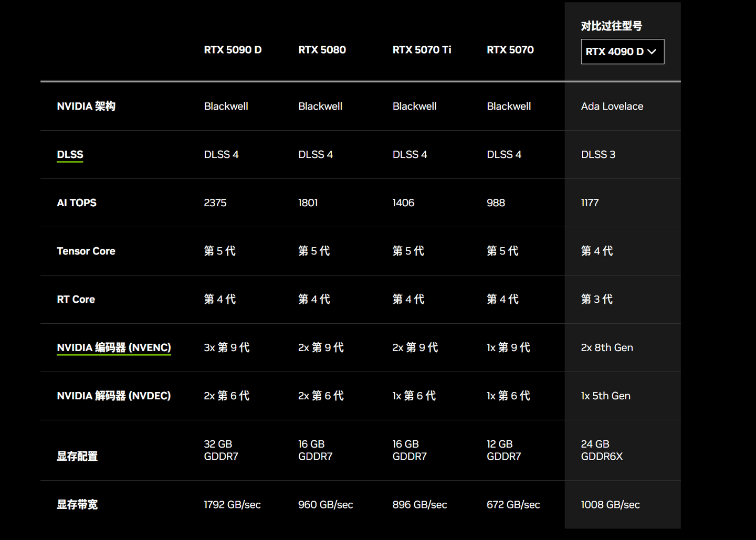
Task: Click Tensor Core 第 5 代 for RTX 5090 D
Action: (x=219, y=251)
